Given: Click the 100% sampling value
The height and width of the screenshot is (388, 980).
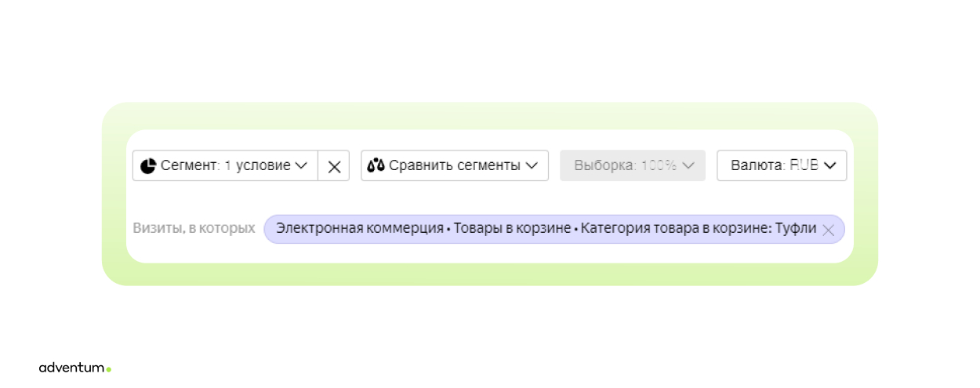Looking at the screenshot, I should tap(659, 166).
